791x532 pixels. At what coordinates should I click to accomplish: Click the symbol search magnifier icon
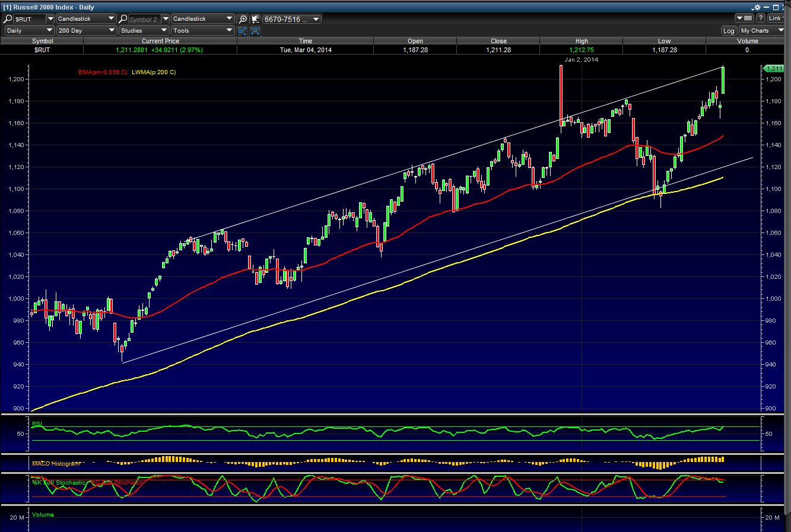[9, 19]
